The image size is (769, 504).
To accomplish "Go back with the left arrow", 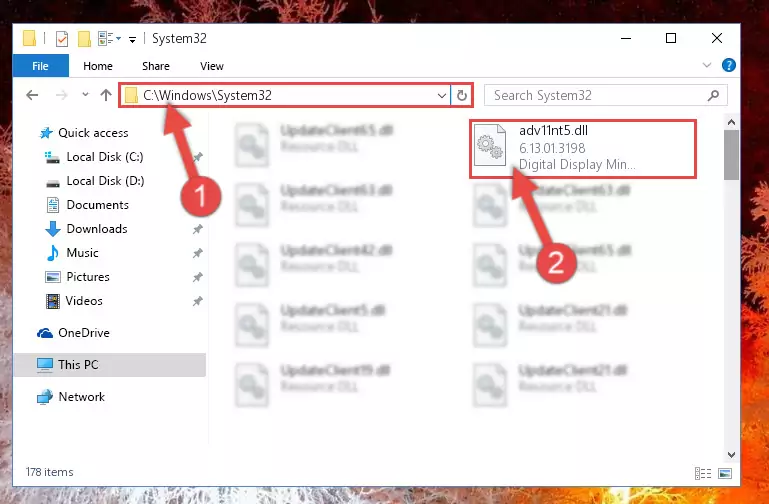I will (x=32, y=95).
